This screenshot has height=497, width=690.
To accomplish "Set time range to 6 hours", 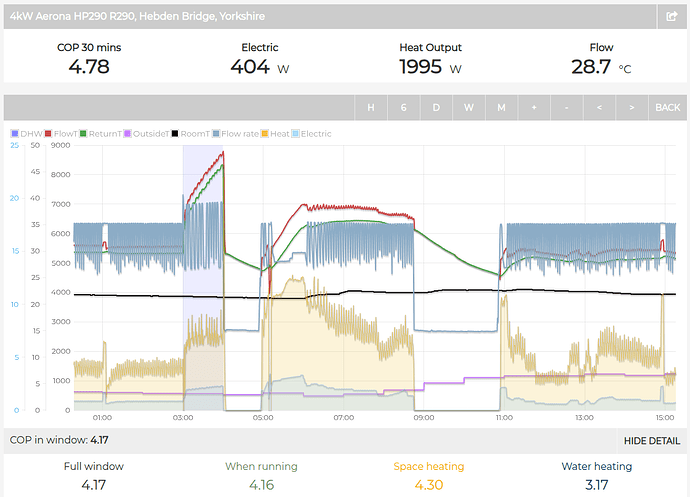I will [404, 107].
